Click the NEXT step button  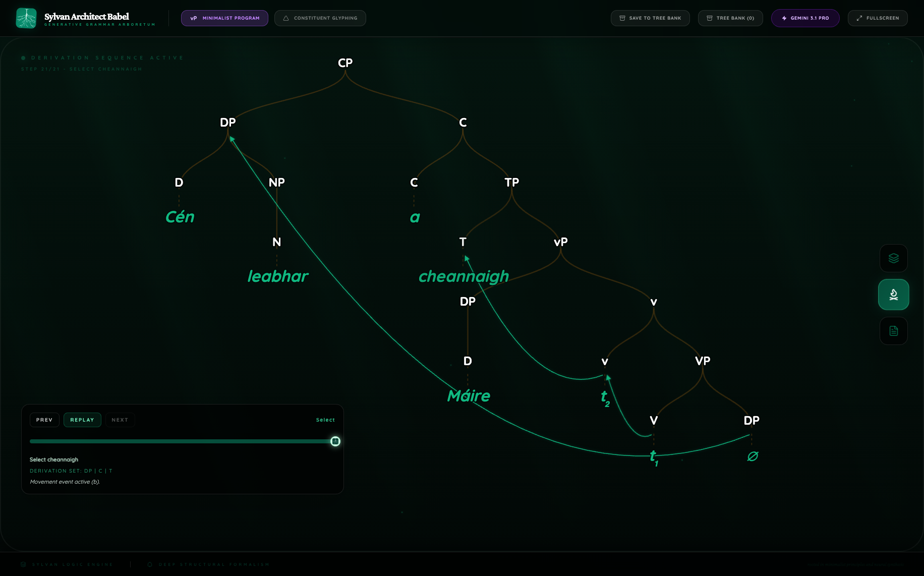tap(120, 420)
